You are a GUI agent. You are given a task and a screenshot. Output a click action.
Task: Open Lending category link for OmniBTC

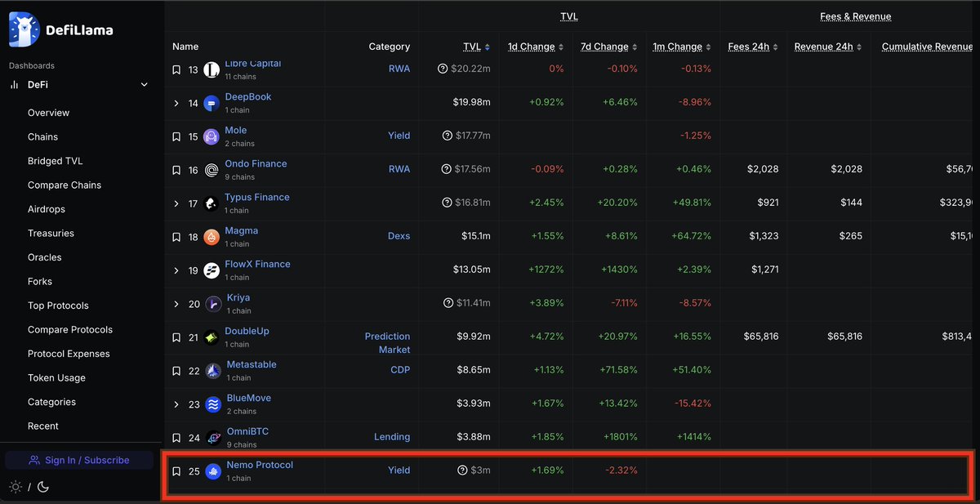coord(392,437)
